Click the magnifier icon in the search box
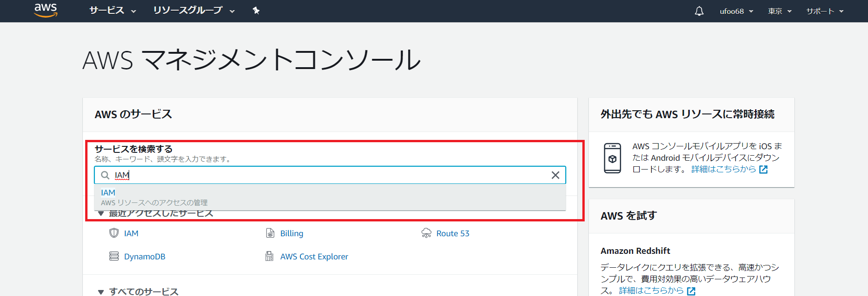Image resolution: width=868 pixels, height=296 pixels. (105, 175)
